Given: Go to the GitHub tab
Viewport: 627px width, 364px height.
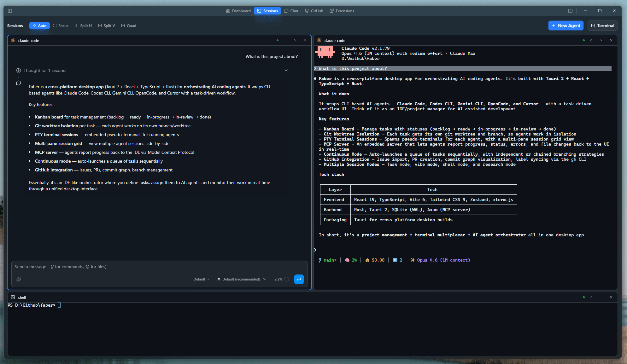Looking at the screenshot, I should (x=314, y=11).
